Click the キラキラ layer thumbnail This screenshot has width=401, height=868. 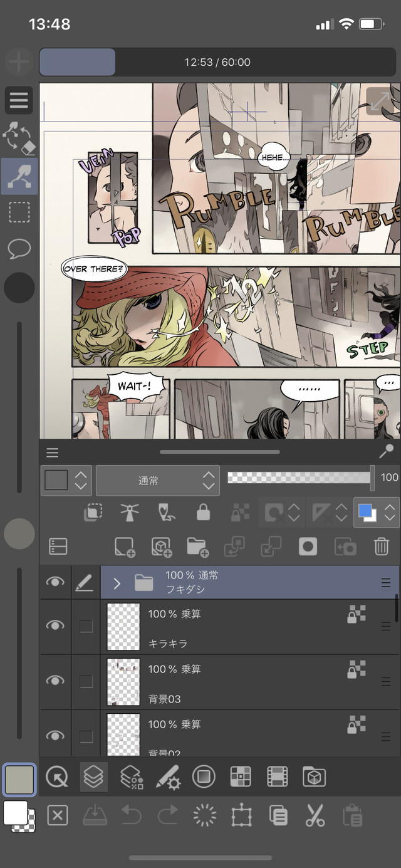[x=123, y=627]
